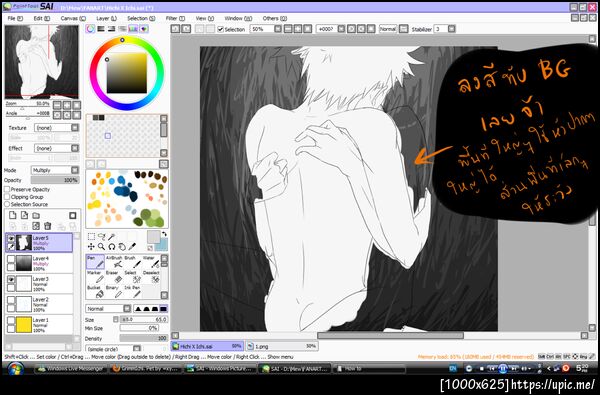Show Layer 1 via visibility box

[11, 321]
